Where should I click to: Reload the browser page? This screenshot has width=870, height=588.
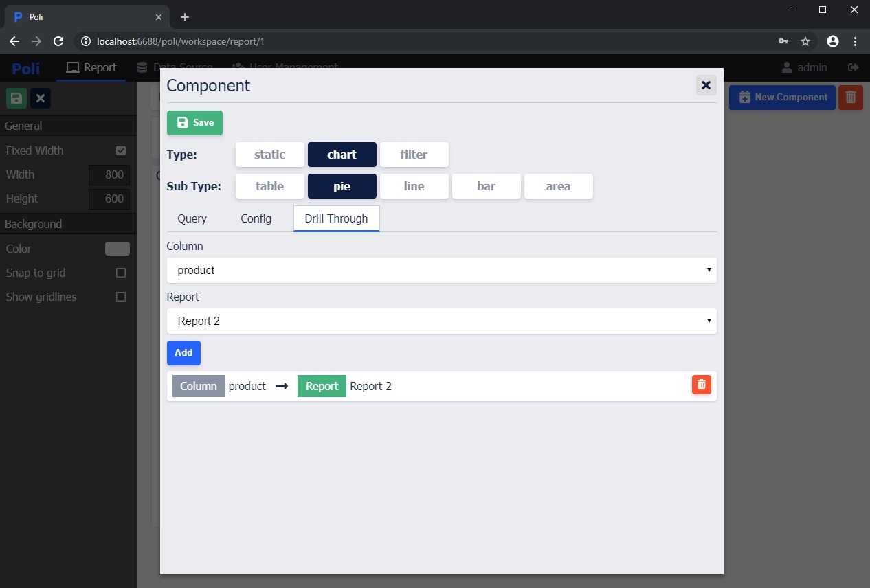coord(58,41)
